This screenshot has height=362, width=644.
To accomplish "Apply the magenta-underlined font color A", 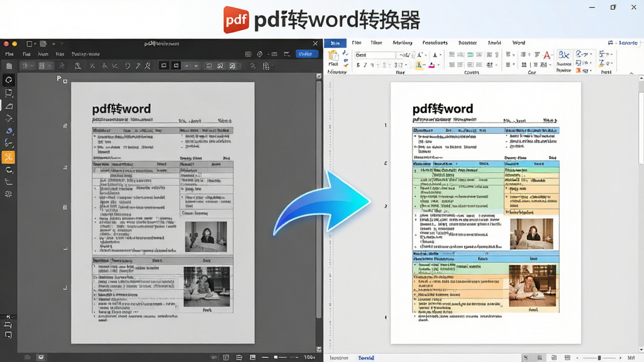I will [x=431, y=65].
